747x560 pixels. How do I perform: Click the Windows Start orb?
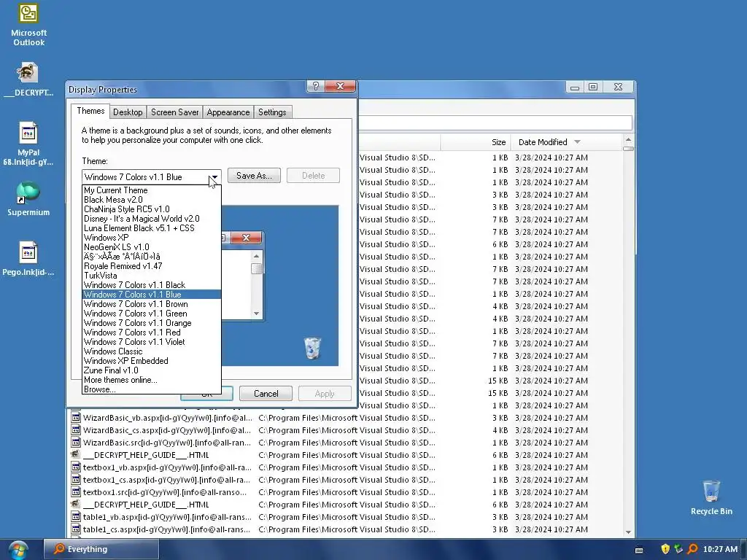click(x=18, y=550)
